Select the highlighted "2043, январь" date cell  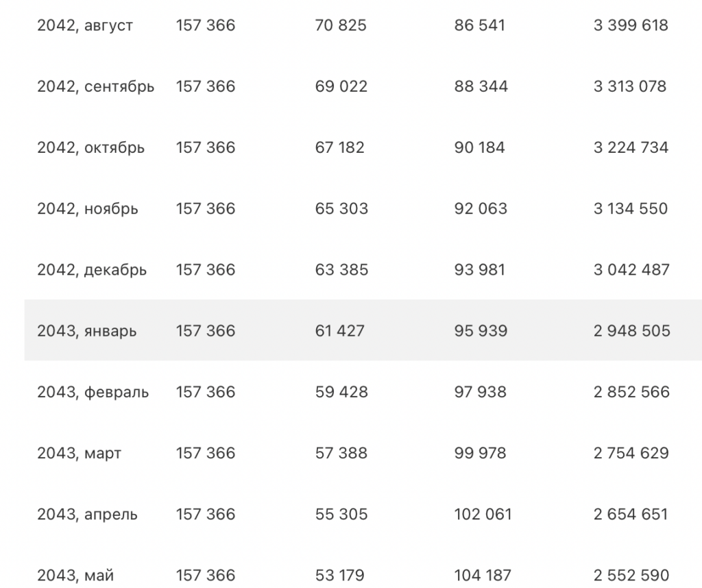pos(86,331)
